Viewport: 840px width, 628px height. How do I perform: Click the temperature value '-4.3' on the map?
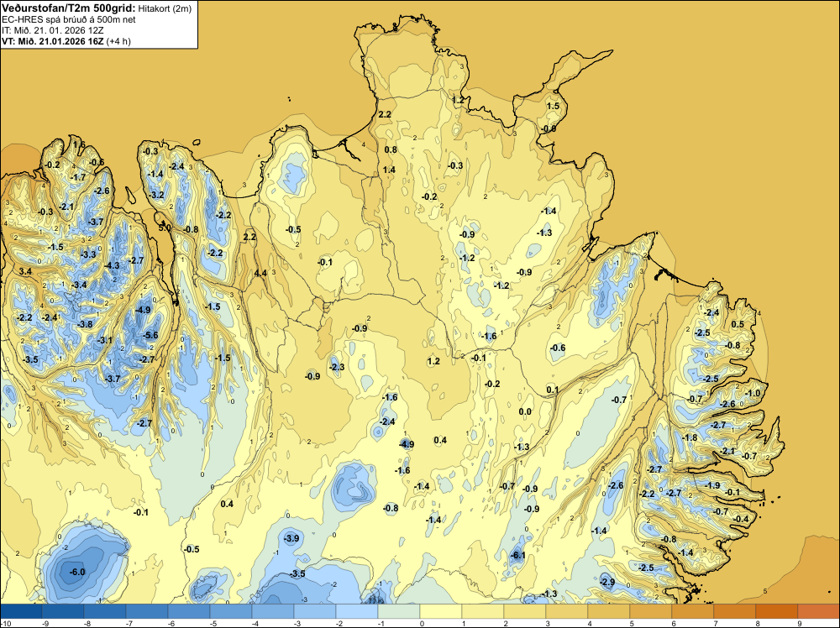[x=112, y=265]
